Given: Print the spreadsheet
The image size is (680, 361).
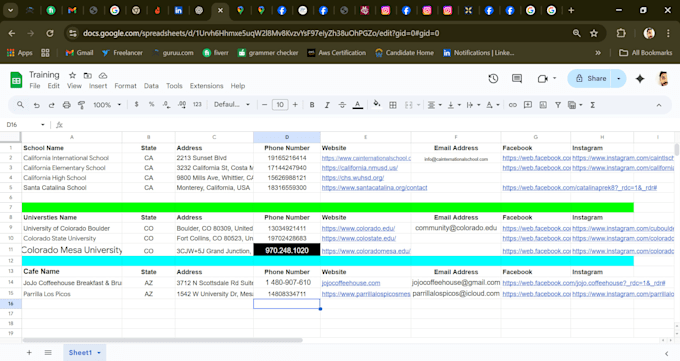Looking at the screenshot, I should coord(66,105).
